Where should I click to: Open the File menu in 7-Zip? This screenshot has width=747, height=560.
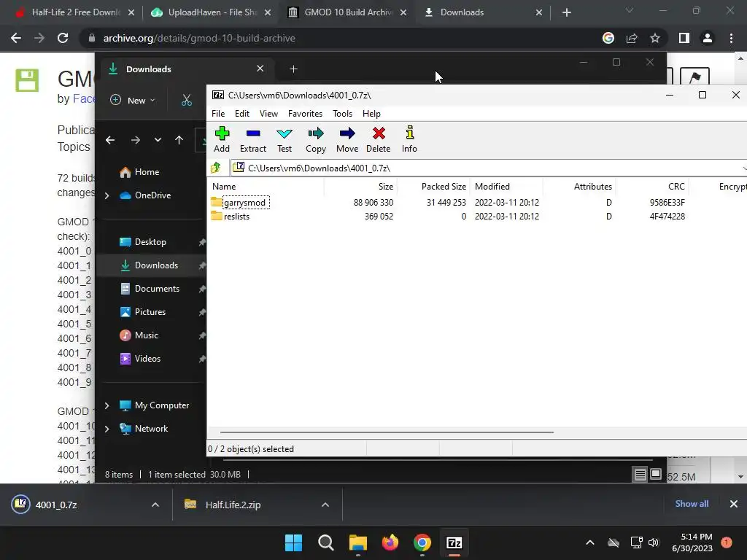point(218,113)
